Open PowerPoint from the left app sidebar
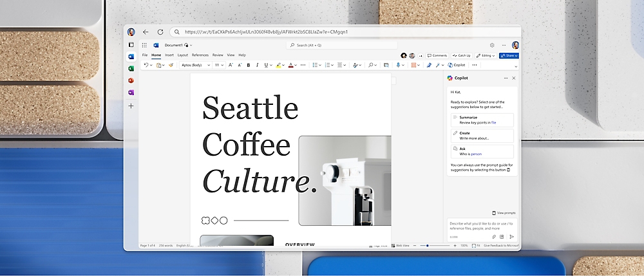Screen dimensions: 644x276 pyautogui.click(x=131, y=80)
